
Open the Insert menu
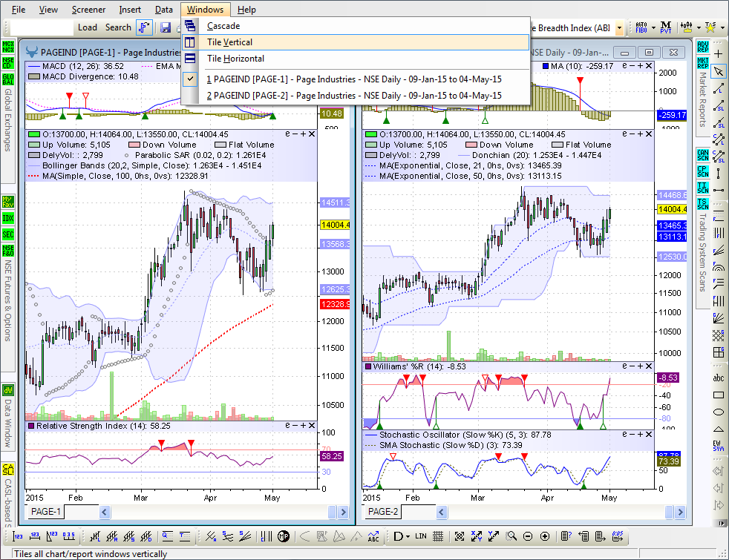tap(130, 10)
